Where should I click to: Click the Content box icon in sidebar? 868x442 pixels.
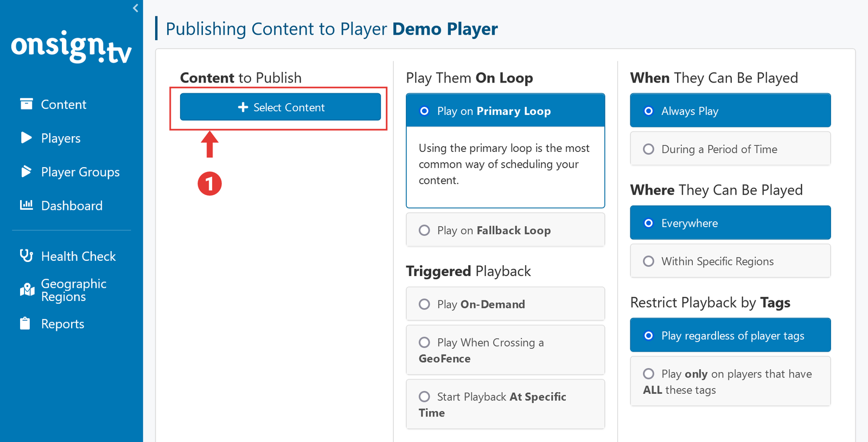click(x=26, y=104)
